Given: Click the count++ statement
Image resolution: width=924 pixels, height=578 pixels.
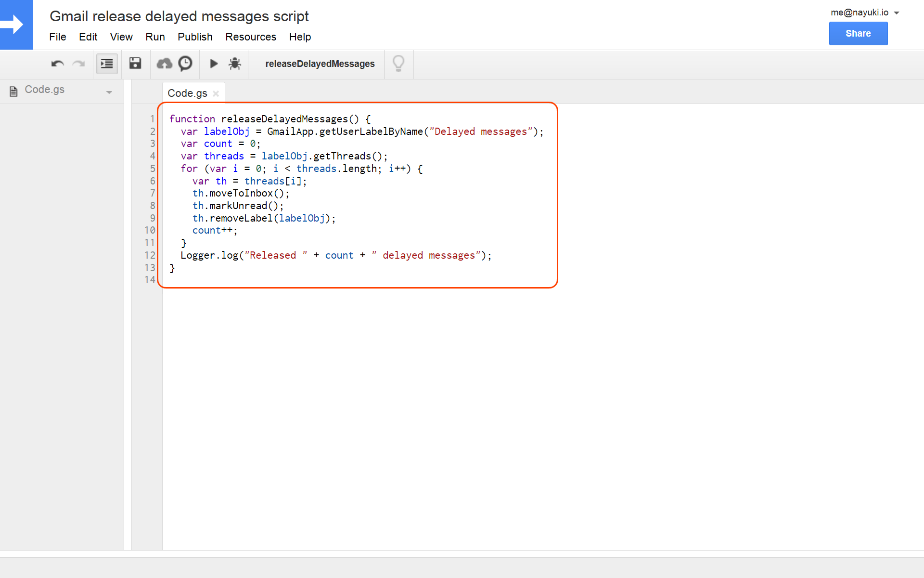Looking at the screenshot, I should (215, 230).
